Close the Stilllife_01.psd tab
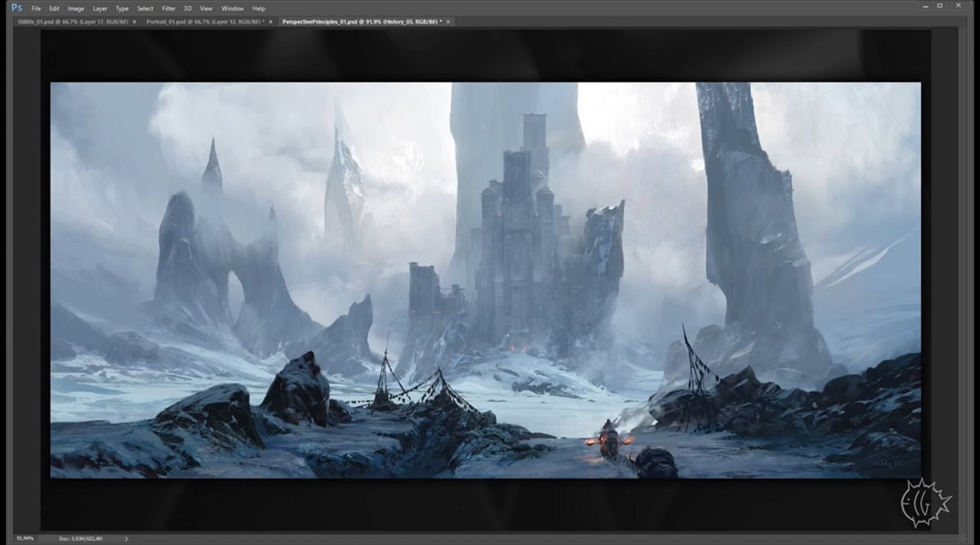This screenshot has height=545, width=980. pyautogui.click(x=134, y=21)
